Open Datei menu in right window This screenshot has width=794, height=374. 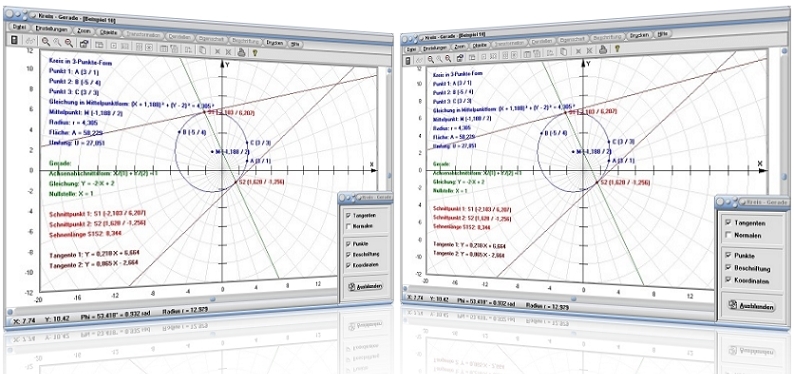411,49
